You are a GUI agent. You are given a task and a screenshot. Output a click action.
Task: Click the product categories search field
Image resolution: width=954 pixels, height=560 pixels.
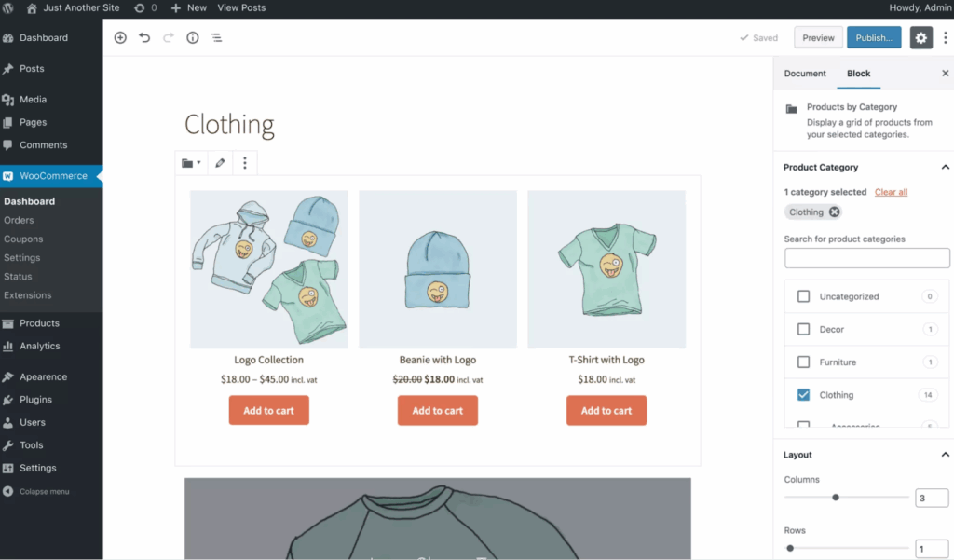(x=866, y=257)
